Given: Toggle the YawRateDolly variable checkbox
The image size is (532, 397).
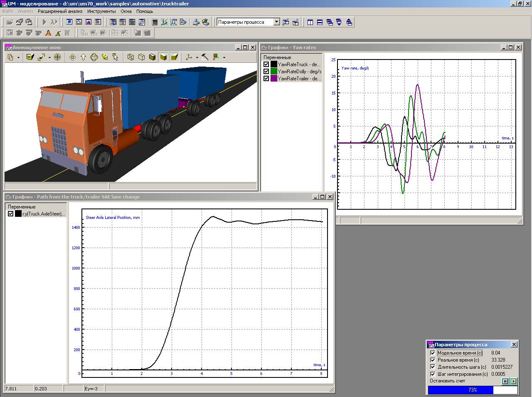Looking at the screenshot, I should (266, 72).
